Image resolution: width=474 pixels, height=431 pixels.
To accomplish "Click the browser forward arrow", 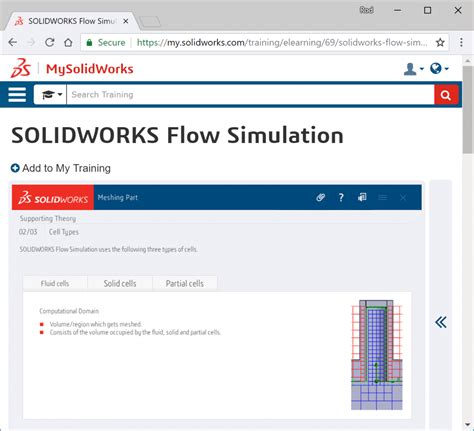I will [31, 42].
